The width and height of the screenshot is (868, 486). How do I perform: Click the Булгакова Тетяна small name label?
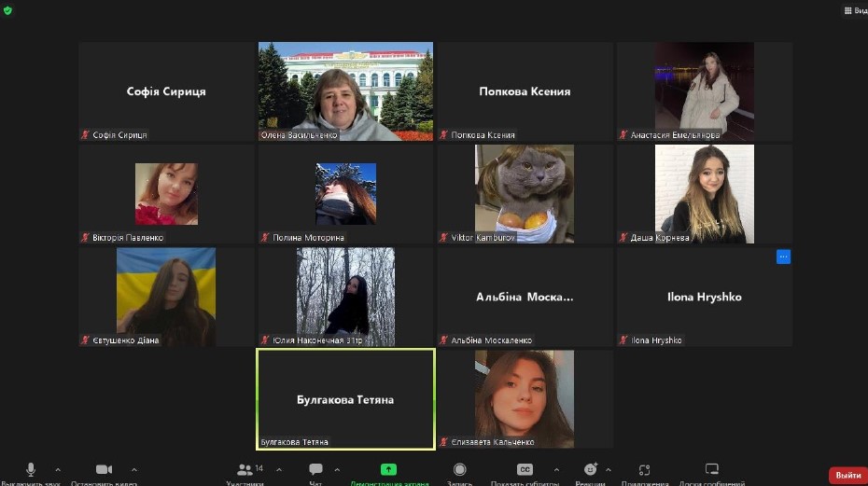click(x=295, y=442)
